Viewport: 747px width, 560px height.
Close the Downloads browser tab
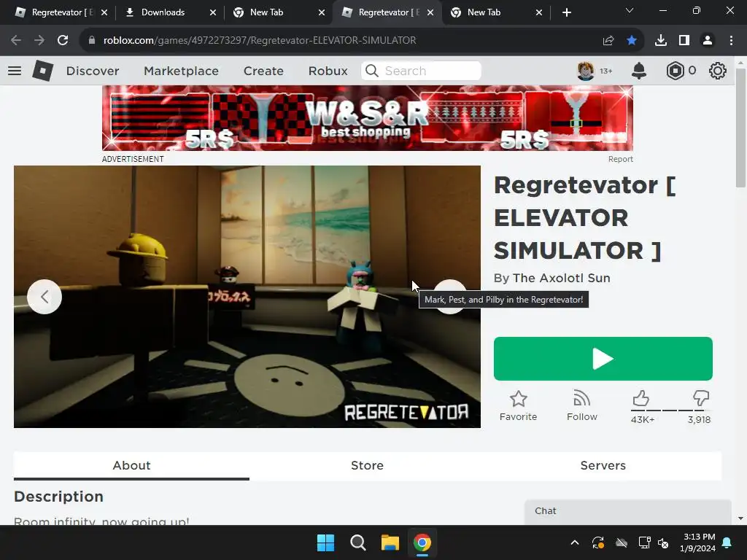(213, 12)
